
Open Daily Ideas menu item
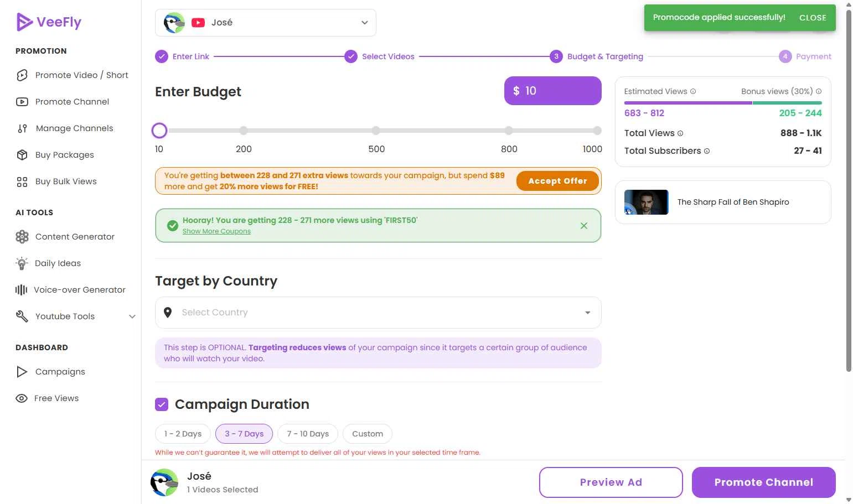pos(58,263)
